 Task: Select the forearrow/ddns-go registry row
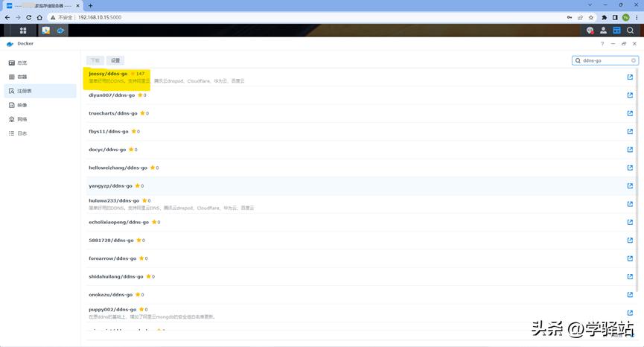coord(361,258)
